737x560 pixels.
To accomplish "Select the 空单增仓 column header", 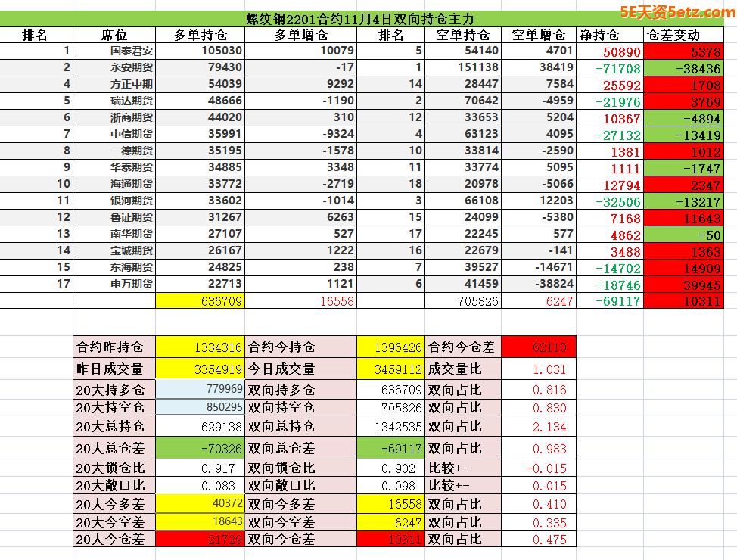I will (539, 35).
